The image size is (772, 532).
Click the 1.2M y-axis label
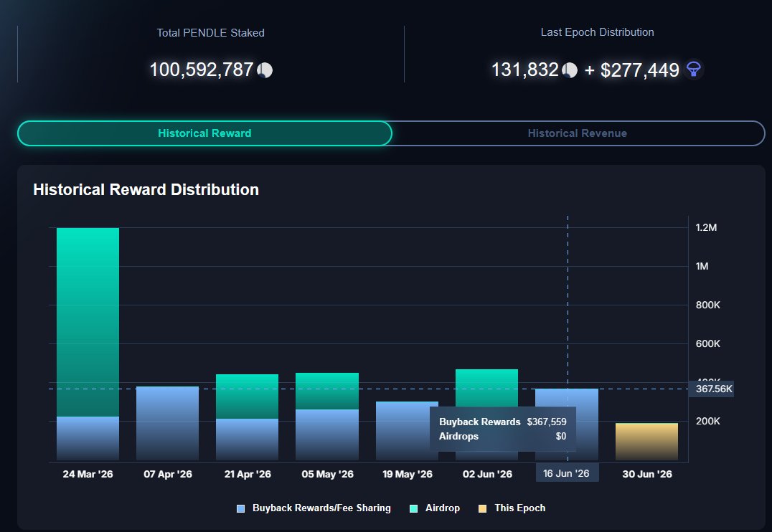click(x=706, y=227)
